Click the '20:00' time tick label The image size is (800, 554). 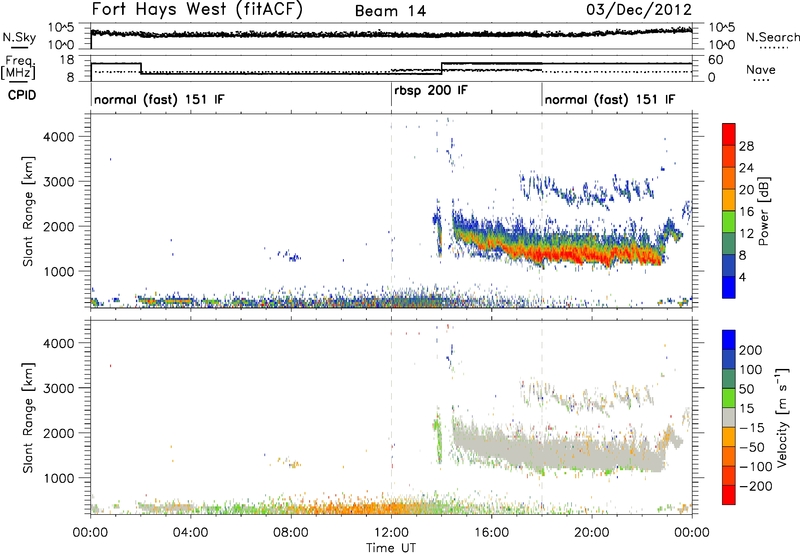tap(592, 533)
